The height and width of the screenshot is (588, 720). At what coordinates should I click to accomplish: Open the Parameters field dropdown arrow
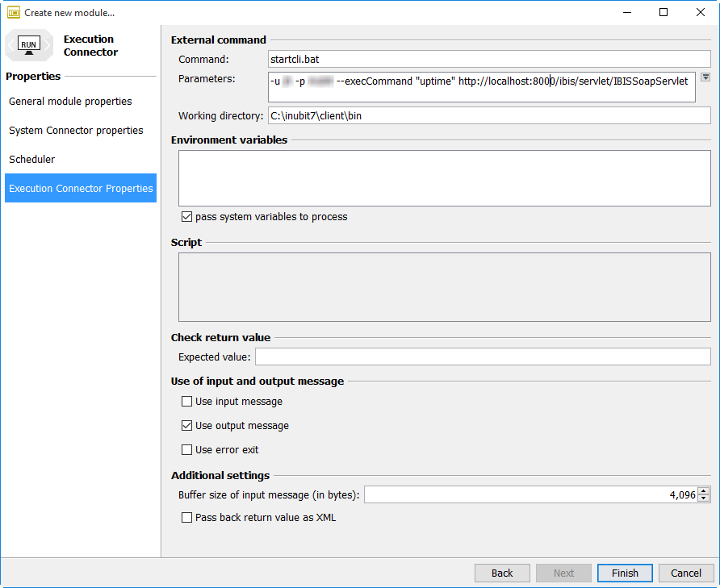tap(705, 77)
